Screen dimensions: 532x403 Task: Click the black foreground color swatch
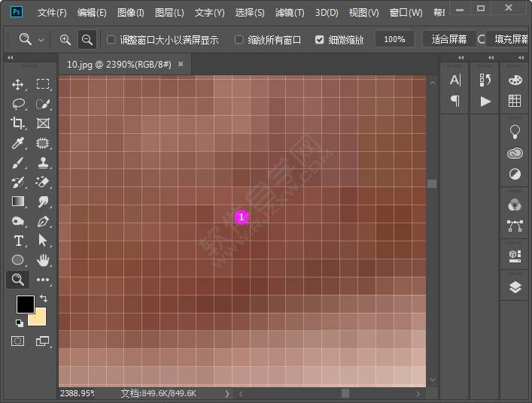25,304
